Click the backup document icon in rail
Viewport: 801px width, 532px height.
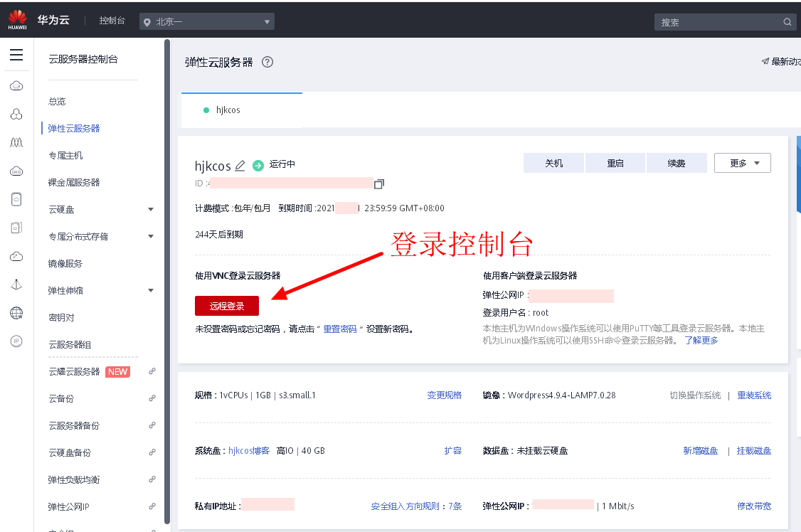pyautogui.click(x=16, y=228)
